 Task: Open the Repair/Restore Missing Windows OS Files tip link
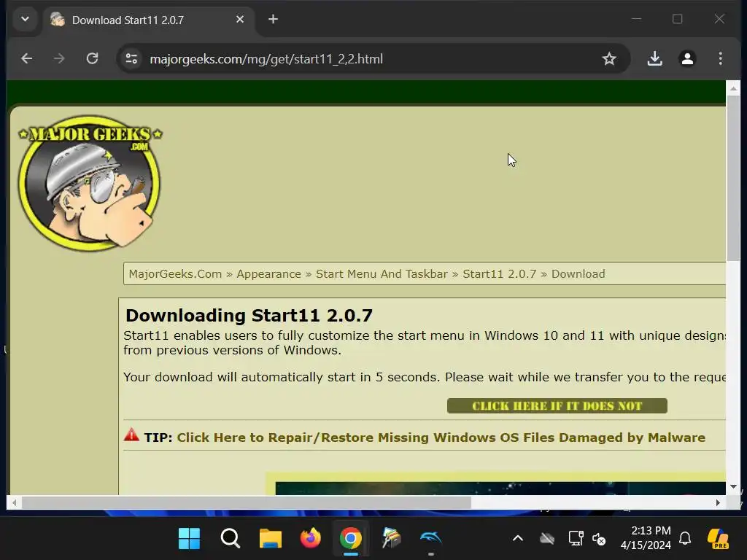click(x=441, y=437)
